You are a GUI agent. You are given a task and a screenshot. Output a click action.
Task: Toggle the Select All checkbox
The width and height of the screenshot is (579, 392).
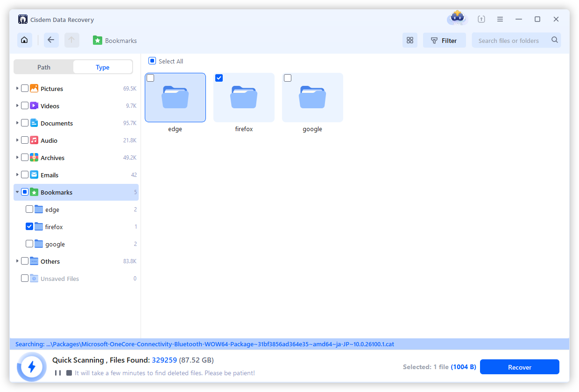click(x=152, y=61)
